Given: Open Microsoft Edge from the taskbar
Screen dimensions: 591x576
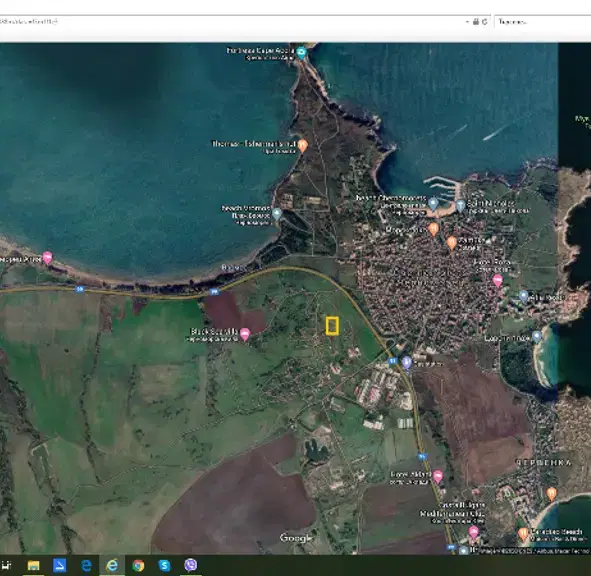Looking at the screenshot, I should click(86, 565).
